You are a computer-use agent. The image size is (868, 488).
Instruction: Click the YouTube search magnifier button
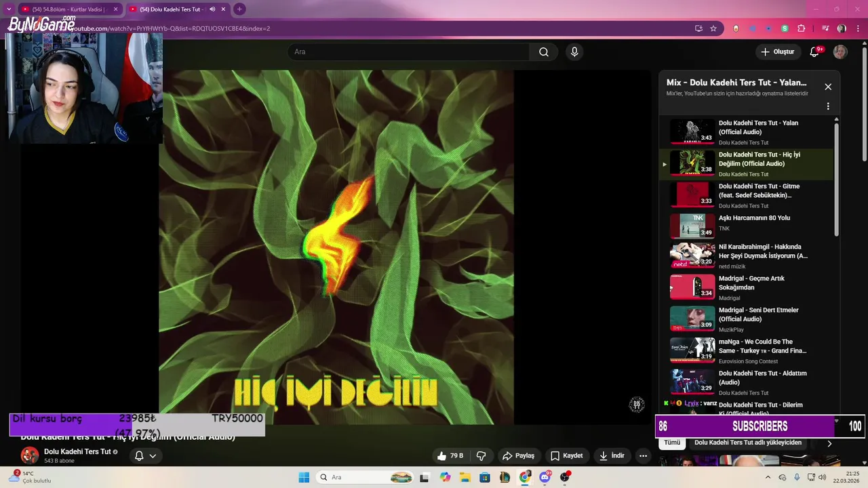tap(544, 52)
